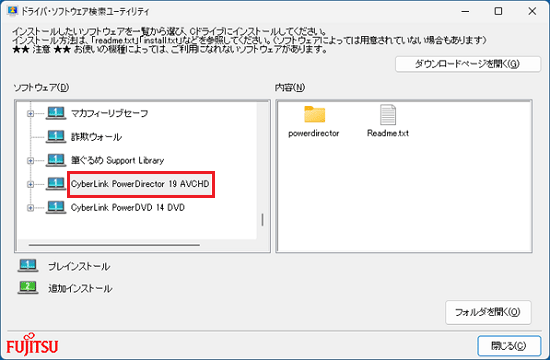Image resolution: width=550 pixels, height=360 pixels.
Task: Click the 閉じる button
Action: tap(509, 346)
